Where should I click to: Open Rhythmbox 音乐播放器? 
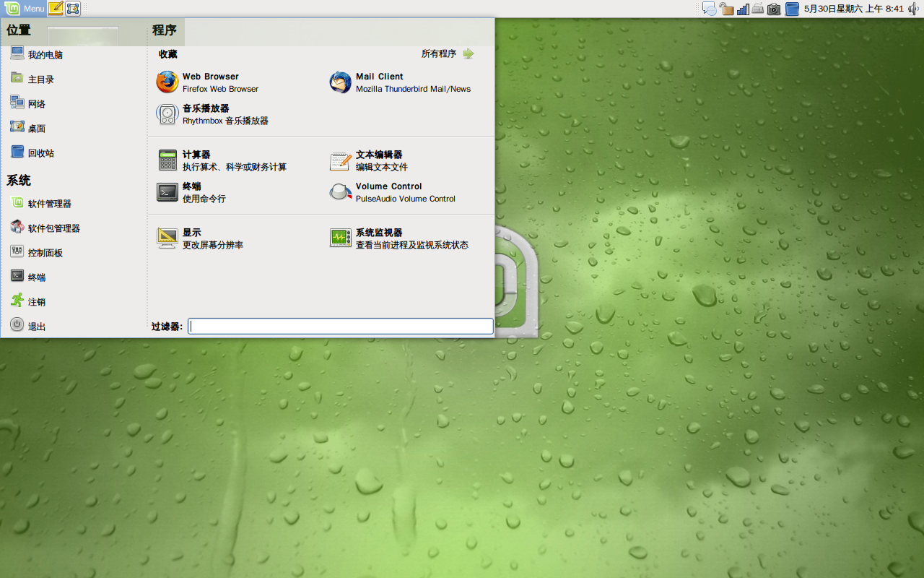(212, 114)
